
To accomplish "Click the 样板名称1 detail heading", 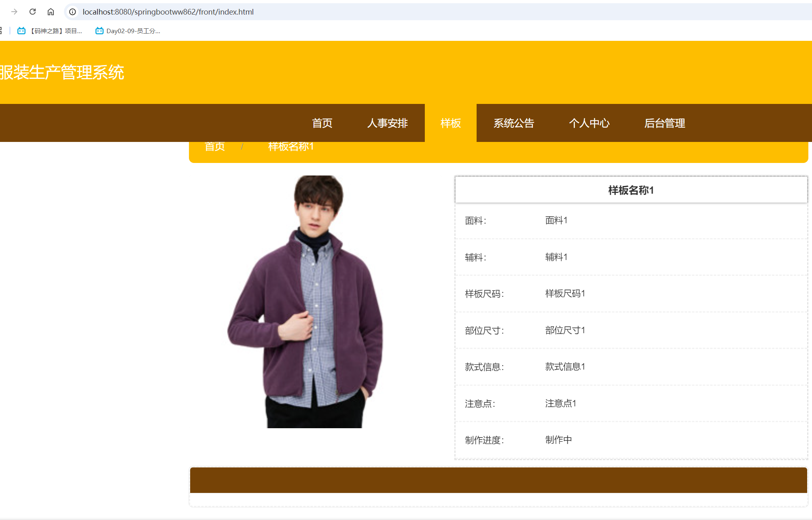I will [631, 190].
